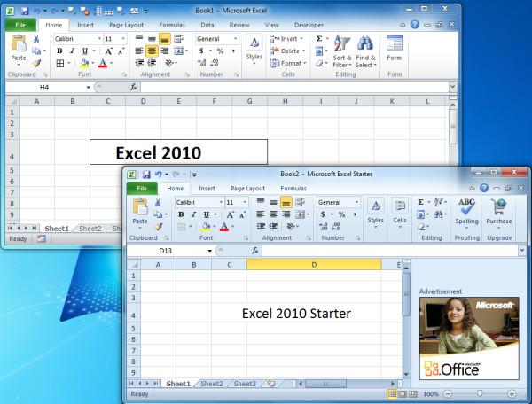This screenshot has width=532, height=404.
Task: Click AutoSum sigma in Book1 window
Action: [x=319, y=39]
